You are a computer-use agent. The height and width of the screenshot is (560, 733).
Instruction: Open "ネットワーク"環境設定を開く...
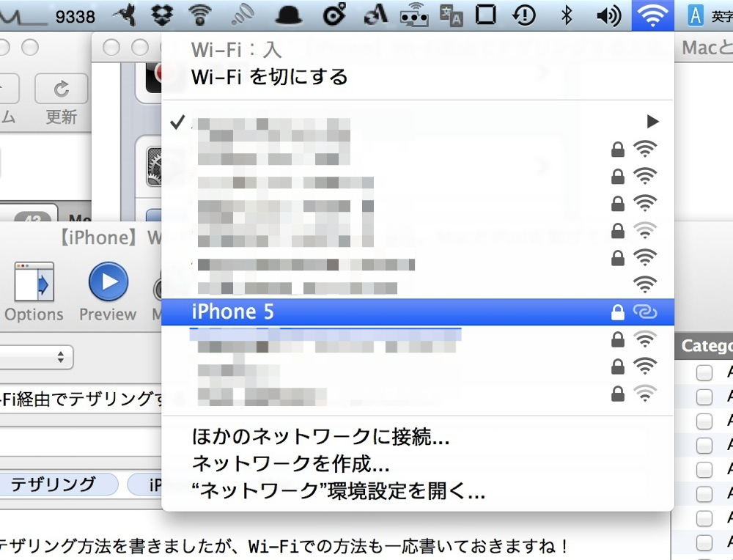click(338, 491)
